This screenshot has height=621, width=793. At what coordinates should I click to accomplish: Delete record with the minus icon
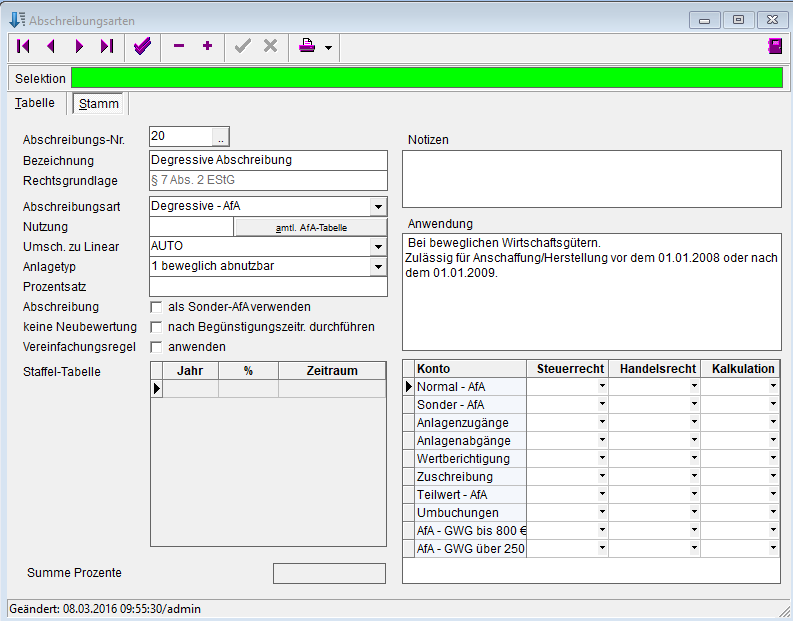[x=179, y=46]
